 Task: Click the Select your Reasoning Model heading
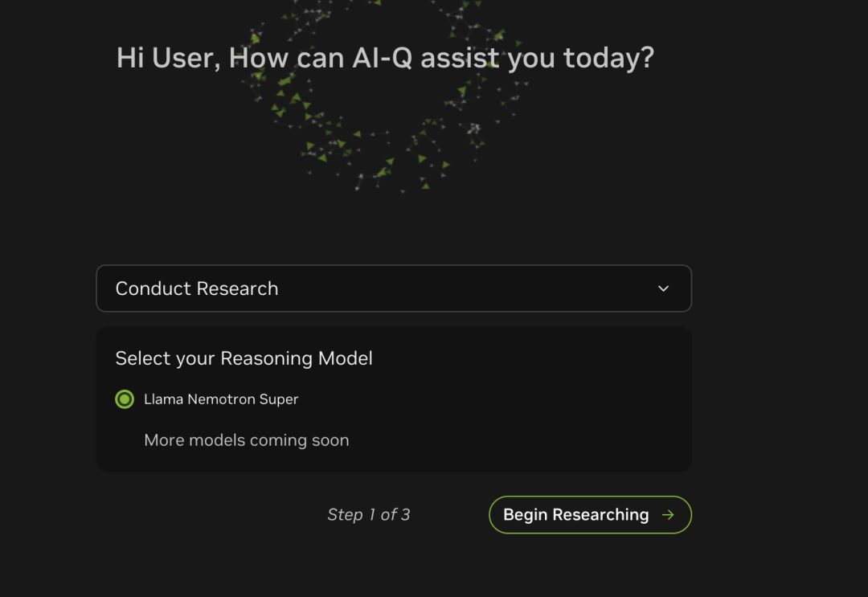244,358
